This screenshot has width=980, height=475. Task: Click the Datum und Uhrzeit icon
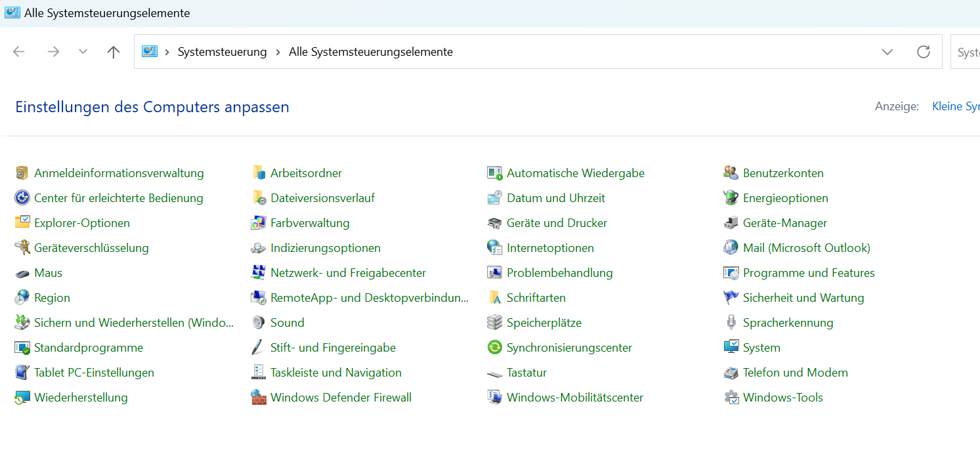495,198
